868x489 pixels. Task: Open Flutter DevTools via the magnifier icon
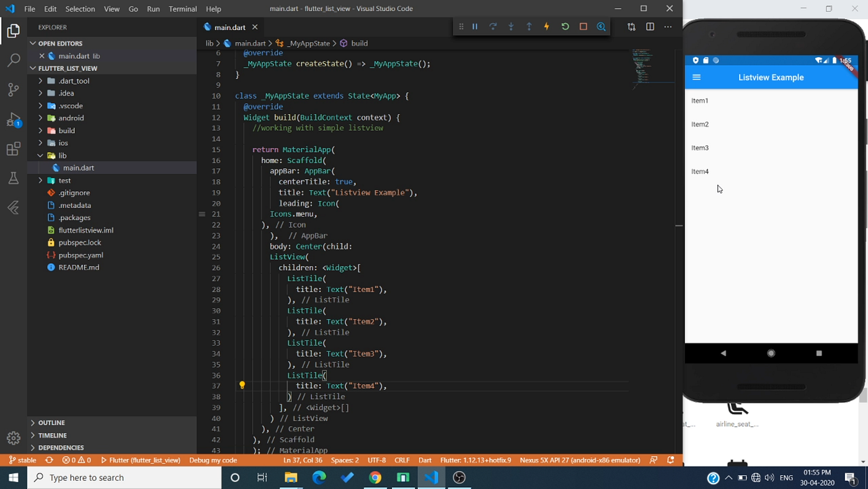pyautogui.click(x=601, y=26)
